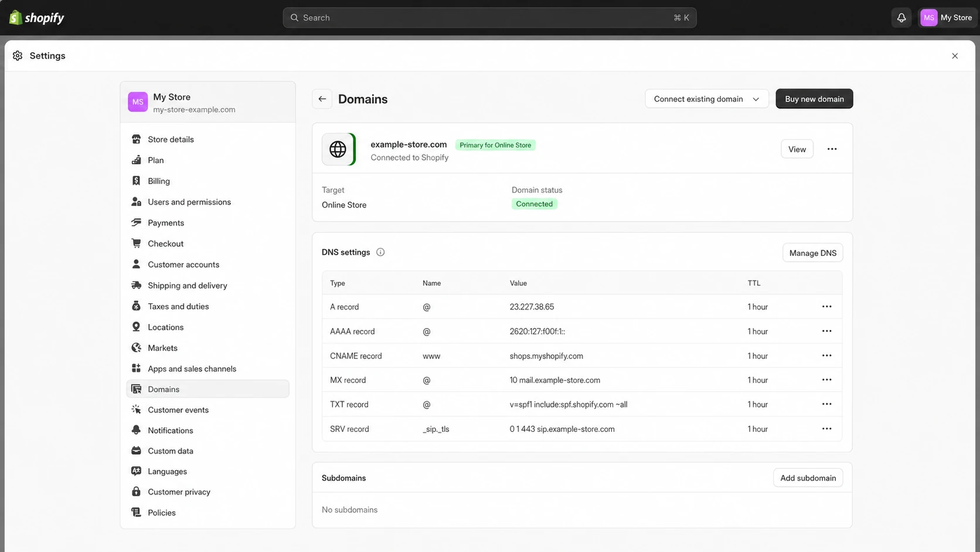Screen dimensions: 980x552
Task: Click the Payments icon in sidebar
Action: coord(136,222)
